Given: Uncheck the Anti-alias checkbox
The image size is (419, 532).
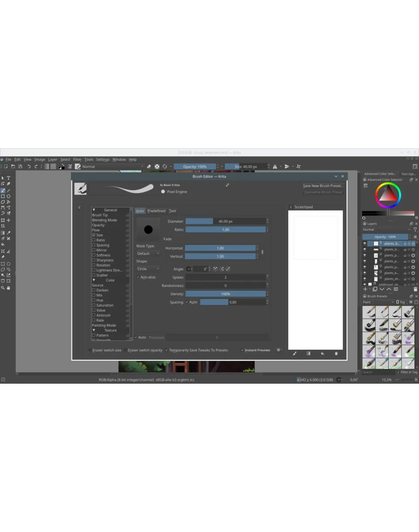Looking at the screenshot, I should (138, 277).
